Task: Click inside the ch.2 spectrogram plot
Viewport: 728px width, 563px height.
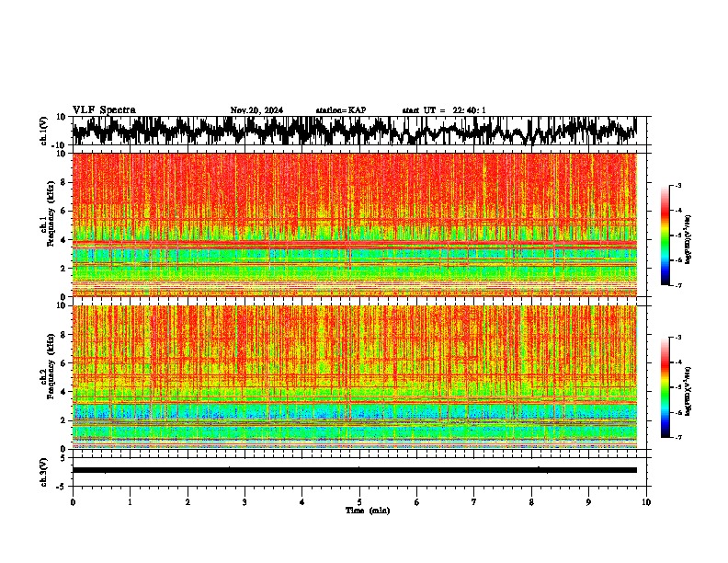Action: pos(354,377)
